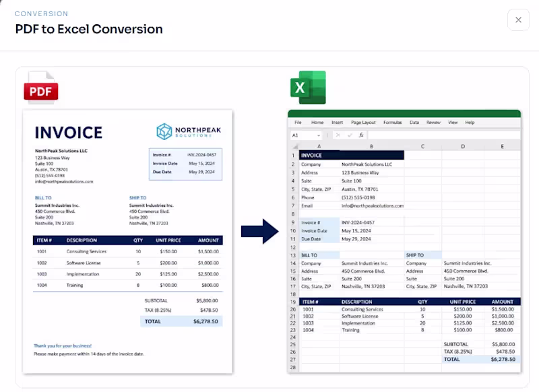
Task: Click spreadsheet cell '(512) 555-0198'
Action: coord(372,197)
